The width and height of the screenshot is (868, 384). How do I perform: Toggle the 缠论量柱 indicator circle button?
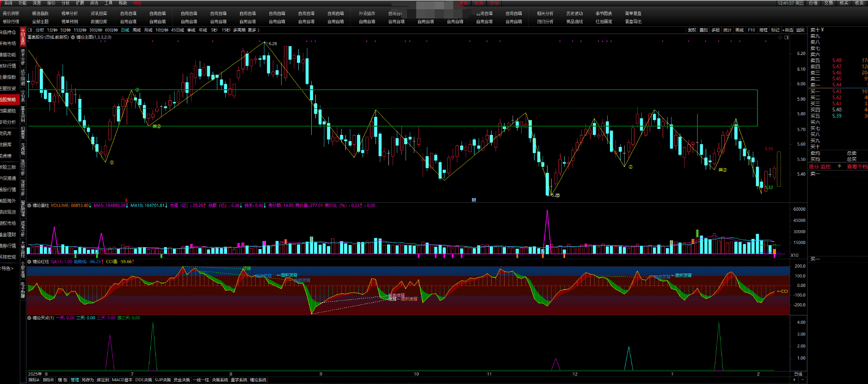[x=30, y=206]
